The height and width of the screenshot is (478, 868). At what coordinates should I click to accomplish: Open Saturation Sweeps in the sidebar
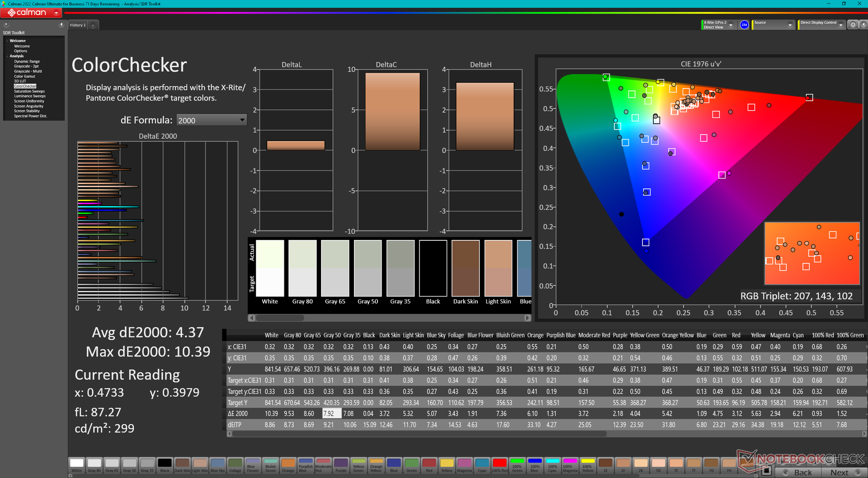tap(29, 91)
